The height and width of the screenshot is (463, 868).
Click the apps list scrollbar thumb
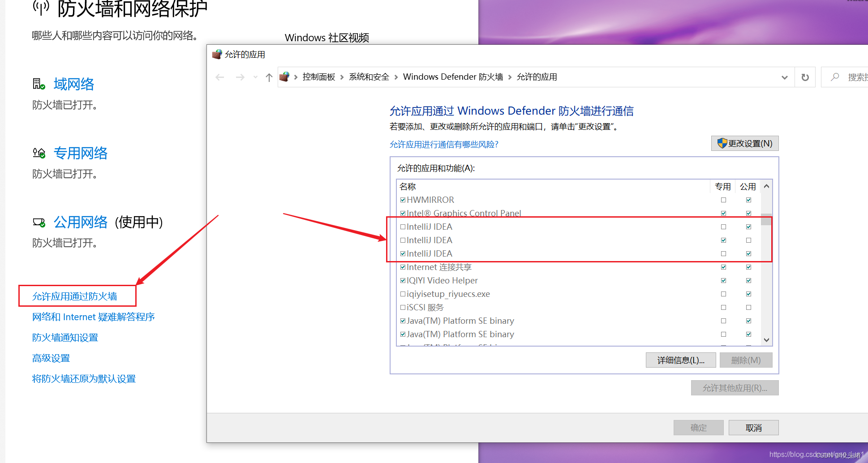[766, 219]
